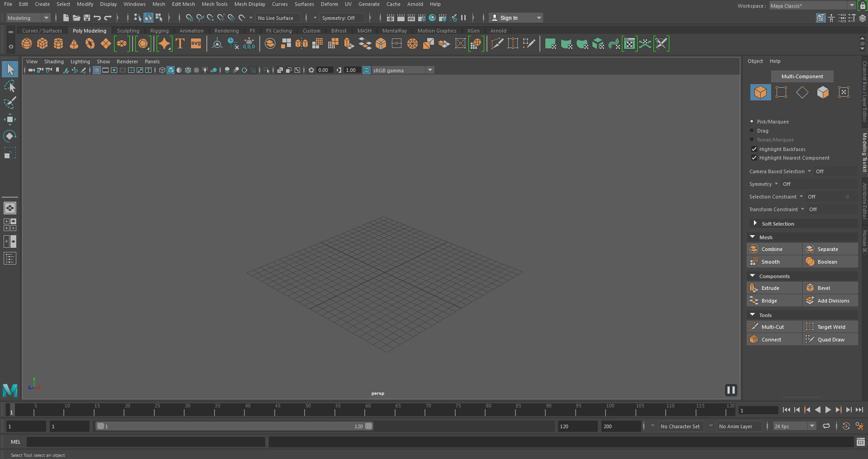Open the Workspace Maya Classic dropdown
The image size is (868, 459).
click(812, 5)
